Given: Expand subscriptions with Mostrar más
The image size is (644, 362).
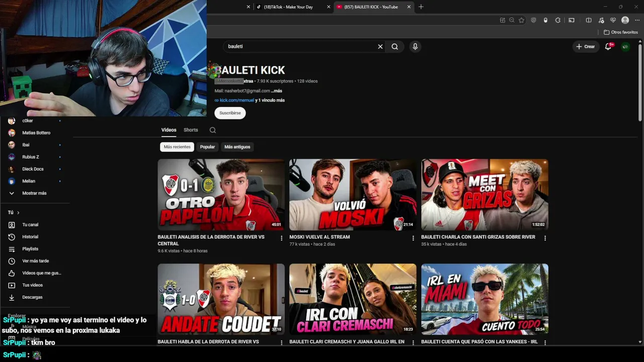Looking at the screenshot, I should [35, 193].
